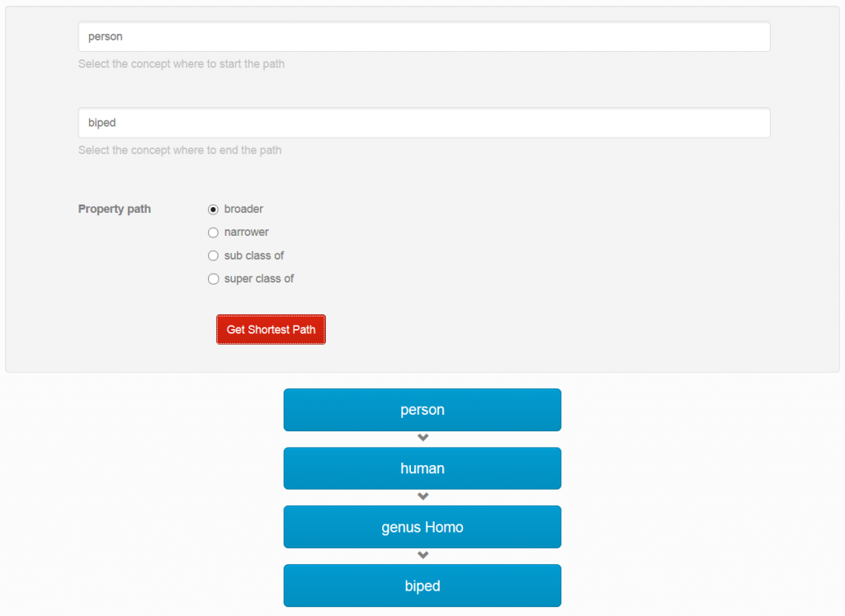845x616 pixels.
Task: Pick the 'super class of' radio button circle
Action: click(213, 279)
